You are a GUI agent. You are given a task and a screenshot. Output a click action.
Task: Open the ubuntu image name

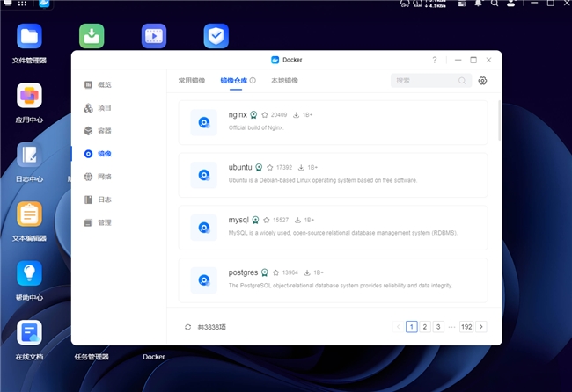click(x=240, y=167)
